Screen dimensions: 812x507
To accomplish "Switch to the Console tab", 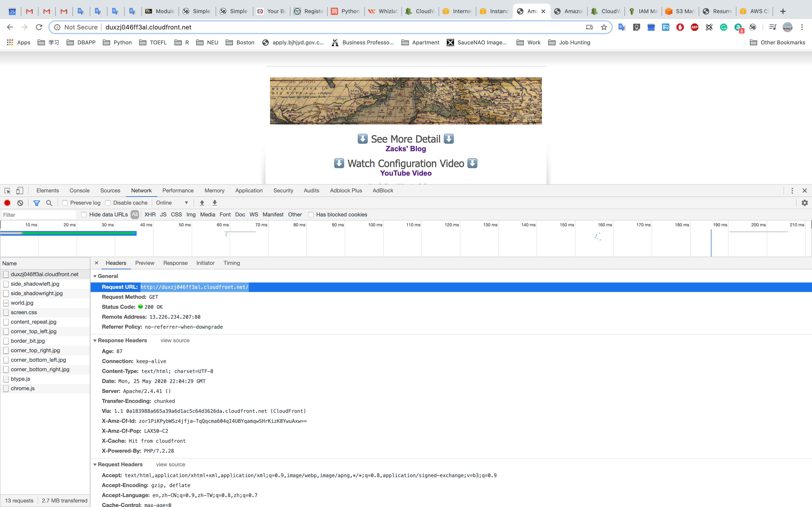I will point(79,190).
